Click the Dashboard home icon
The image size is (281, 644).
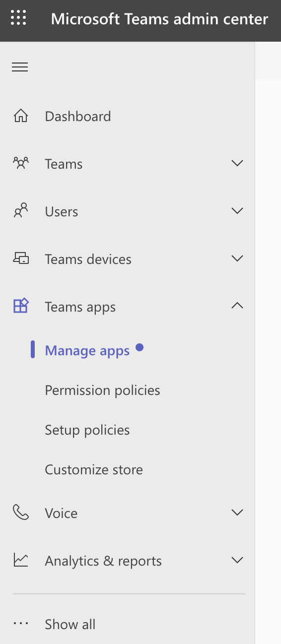click(x=21, y=117)
